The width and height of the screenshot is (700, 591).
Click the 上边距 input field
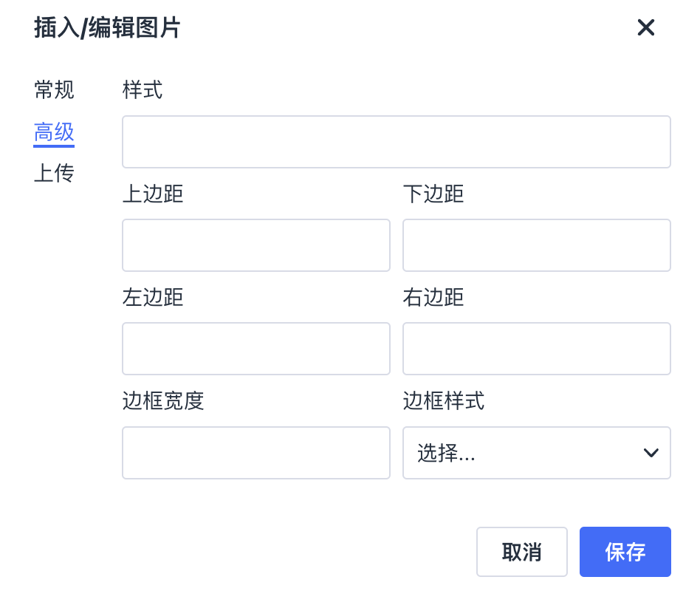(255, 245)
